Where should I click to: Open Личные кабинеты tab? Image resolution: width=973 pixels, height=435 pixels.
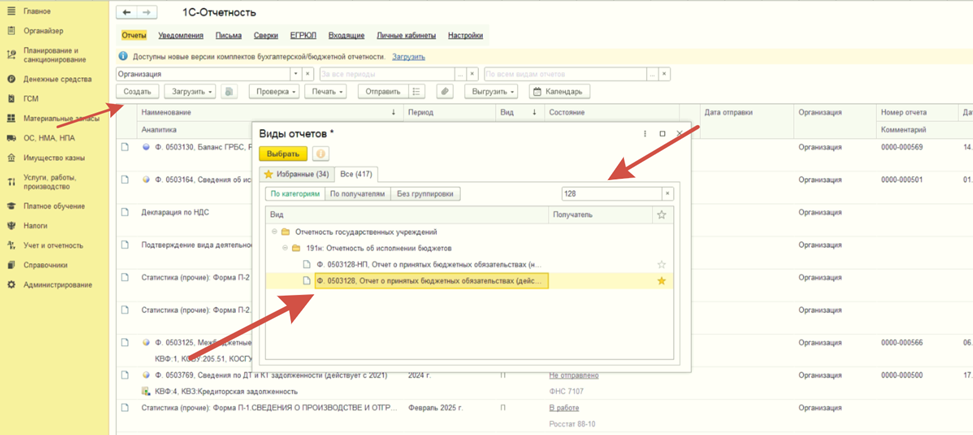pyautogui.click(x=406, y=35)
